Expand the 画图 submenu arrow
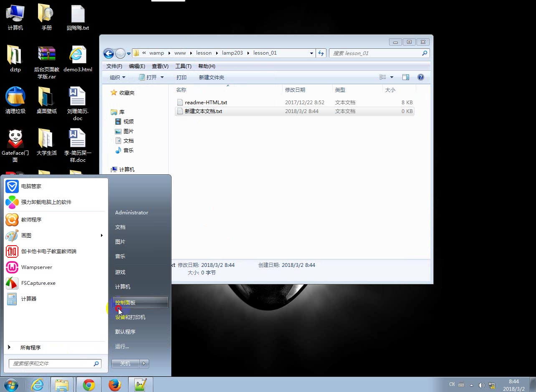This screenshot has width=536, height=392. click(x=101, y=236)
